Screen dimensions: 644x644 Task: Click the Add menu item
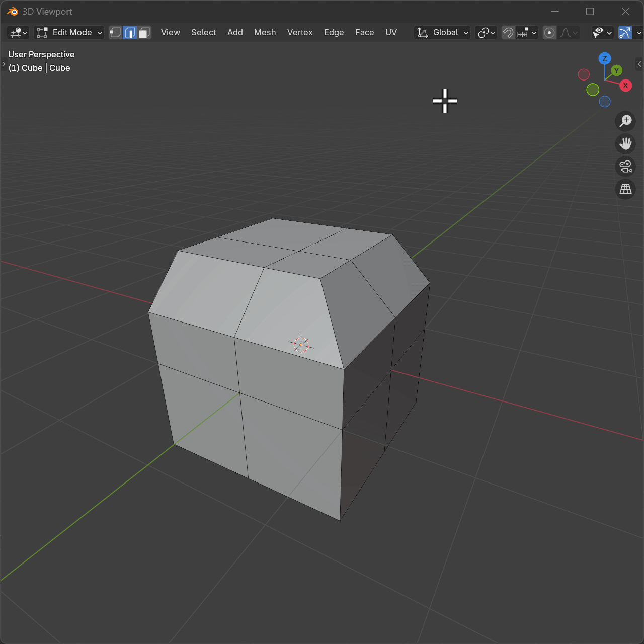pos(235,32)
